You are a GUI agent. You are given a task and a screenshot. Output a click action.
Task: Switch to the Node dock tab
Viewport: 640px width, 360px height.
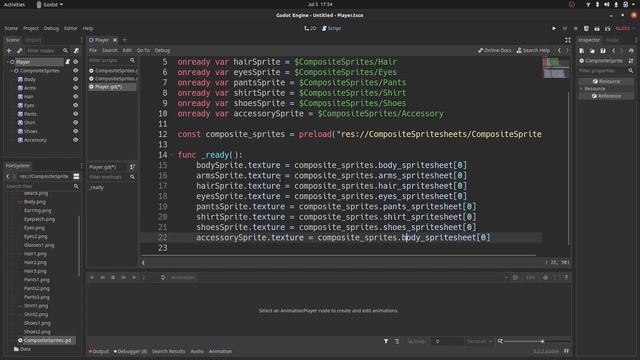[613, 40]
